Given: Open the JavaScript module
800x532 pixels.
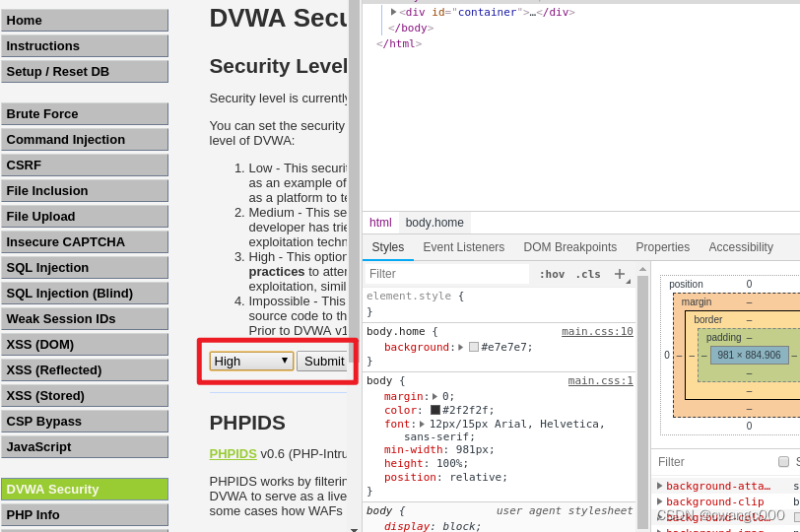Looking at the screenshot, I should [x=85, y=447].
